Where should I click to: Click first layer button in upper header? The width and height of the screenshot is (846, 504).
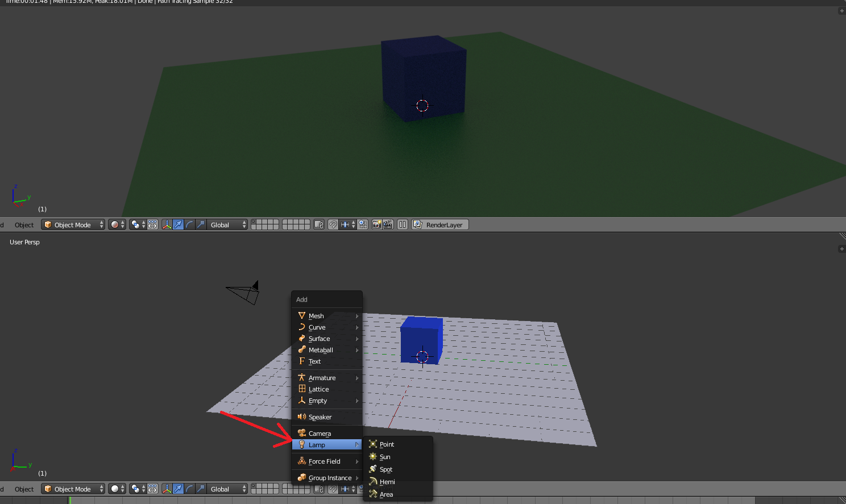[254, 222]
